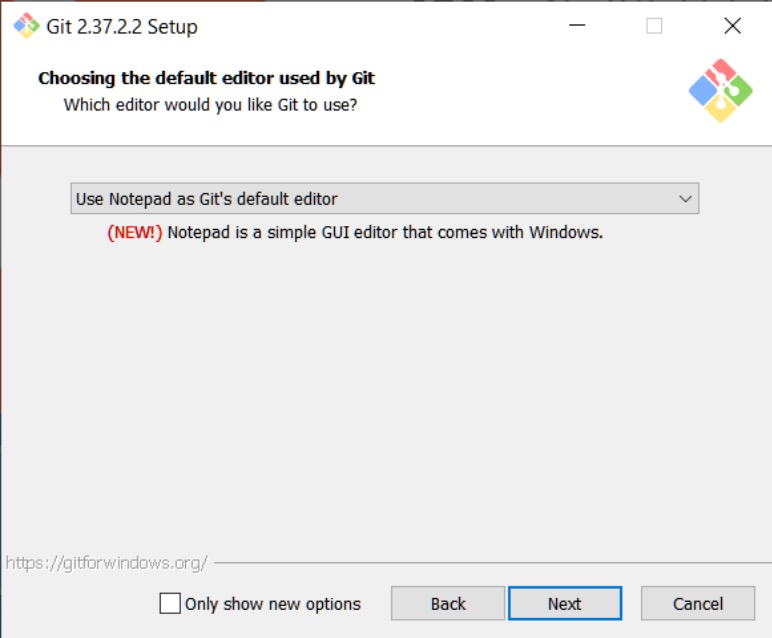This screenshot has height=638, width=772.
Task: Return to previous page with Back
Action: [448, 603]
